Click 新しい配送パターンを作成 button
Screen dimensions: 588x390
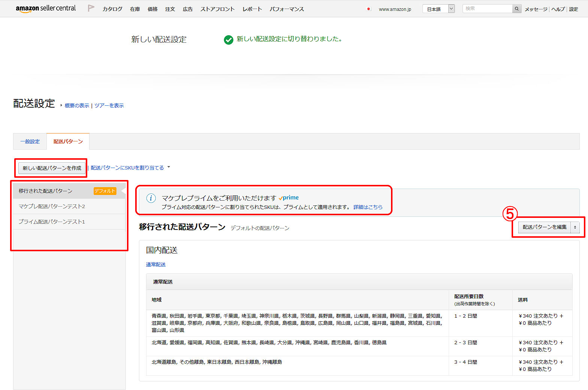[52, 168]
